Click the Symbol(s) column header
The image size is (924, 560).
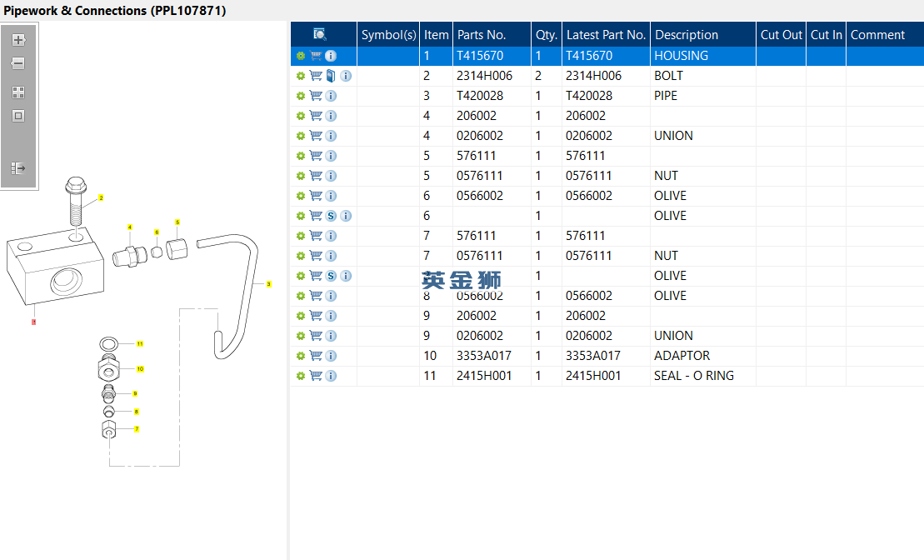click(x=388, y=35)
